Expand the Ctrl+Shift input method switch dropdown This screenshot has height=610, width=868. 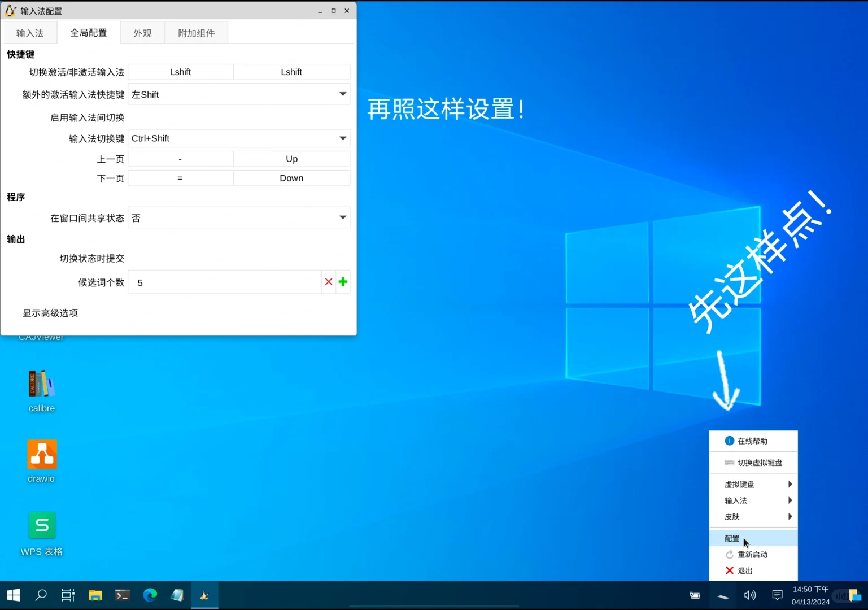coord(239,138)
